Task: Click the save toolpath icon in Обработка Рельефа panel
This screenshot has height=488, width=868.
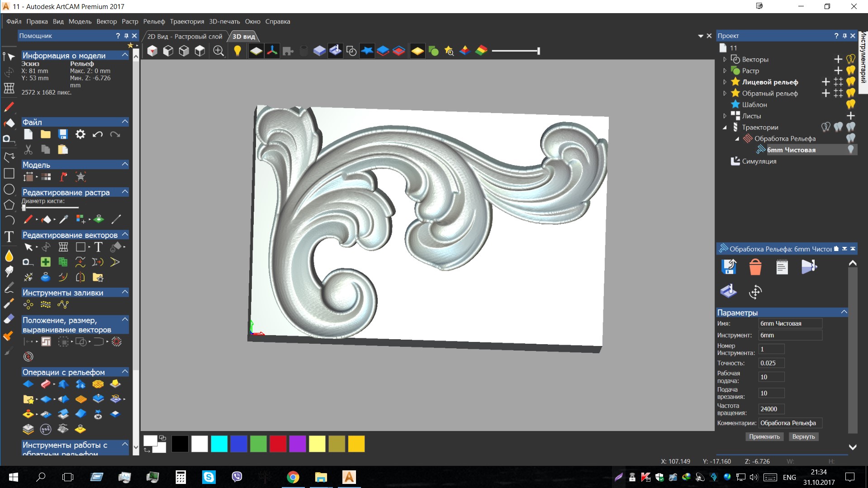Action: coord(729,267)
